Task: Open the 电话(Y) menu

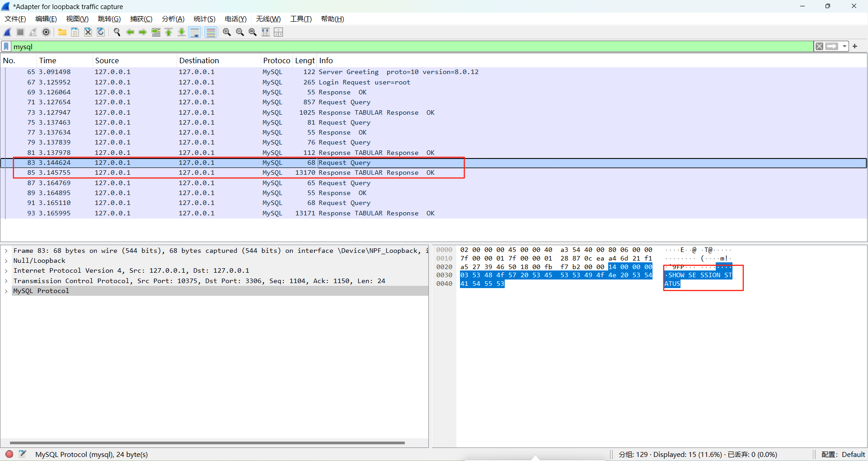Action: [x=235, y=19]
